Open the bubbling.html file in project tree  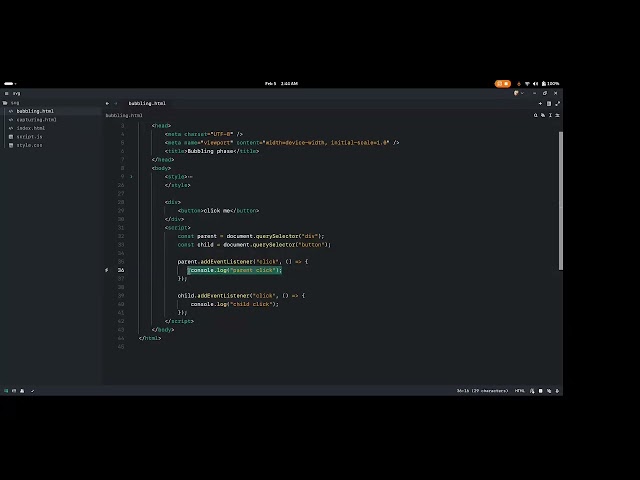click(x=35, y=111)
